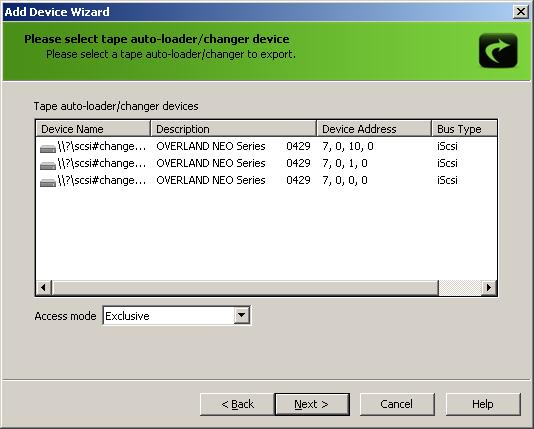Cancel the Add Device Wizard
Image resolution: width=534 pixels, height=429 pixels.
coord(397,404)
